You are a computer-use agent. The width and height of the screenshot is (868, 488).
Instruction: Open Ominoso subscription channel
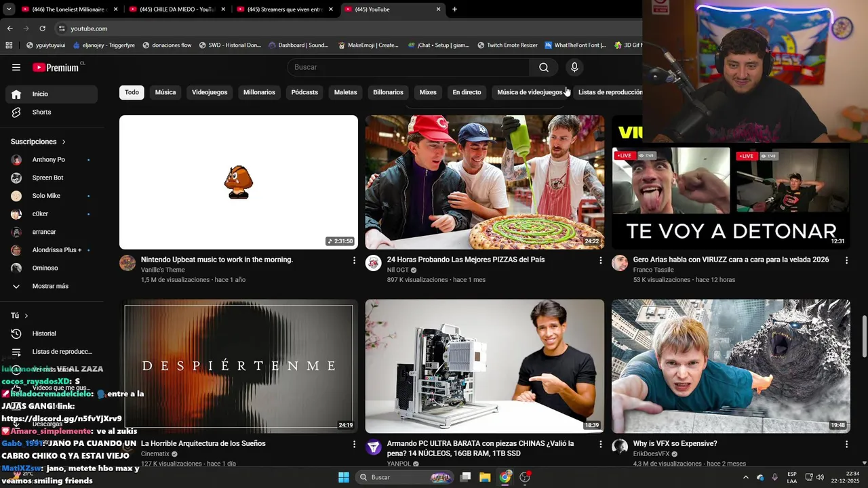pyautogui.click(x=52, y=268)
